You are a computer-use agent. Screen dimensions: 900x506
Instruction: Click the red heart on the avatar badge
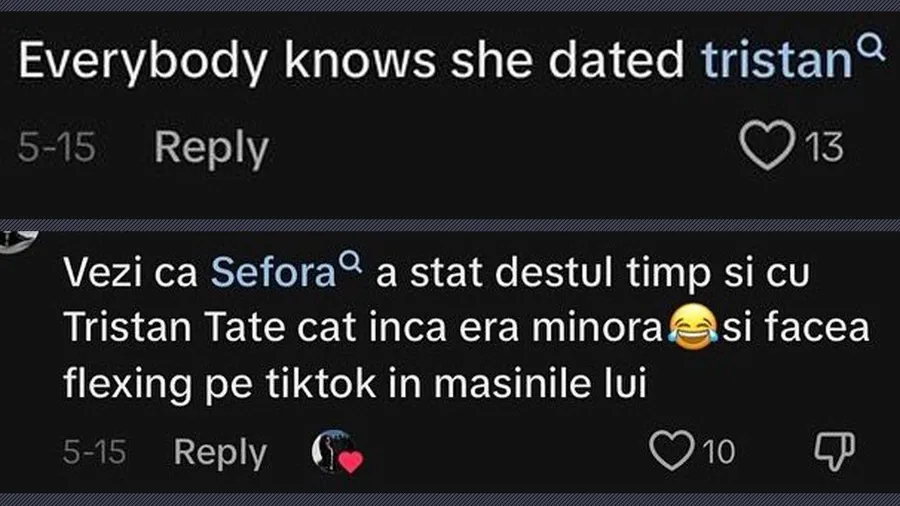349,461
